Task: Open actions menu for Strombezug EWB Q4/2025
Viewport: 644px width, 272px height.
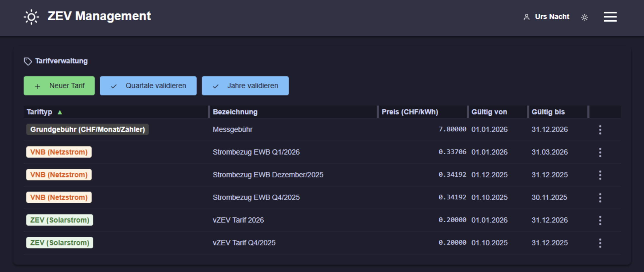Action: tap(600, 198)
